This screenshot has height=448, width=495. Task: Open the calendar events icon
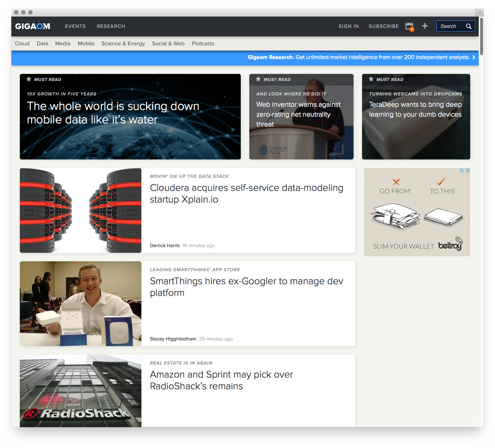pyautogui.click(x=409, y=26)
